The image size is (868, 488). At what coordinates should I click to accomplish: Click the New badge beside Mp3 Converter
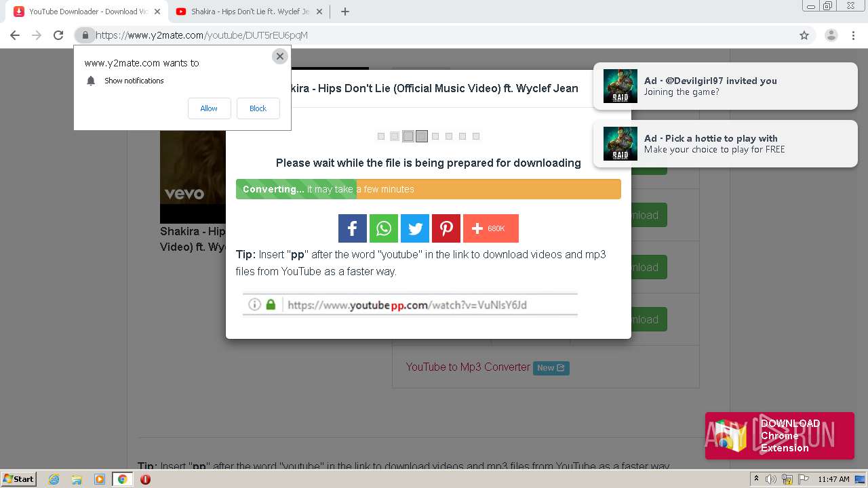click(551, 368)
